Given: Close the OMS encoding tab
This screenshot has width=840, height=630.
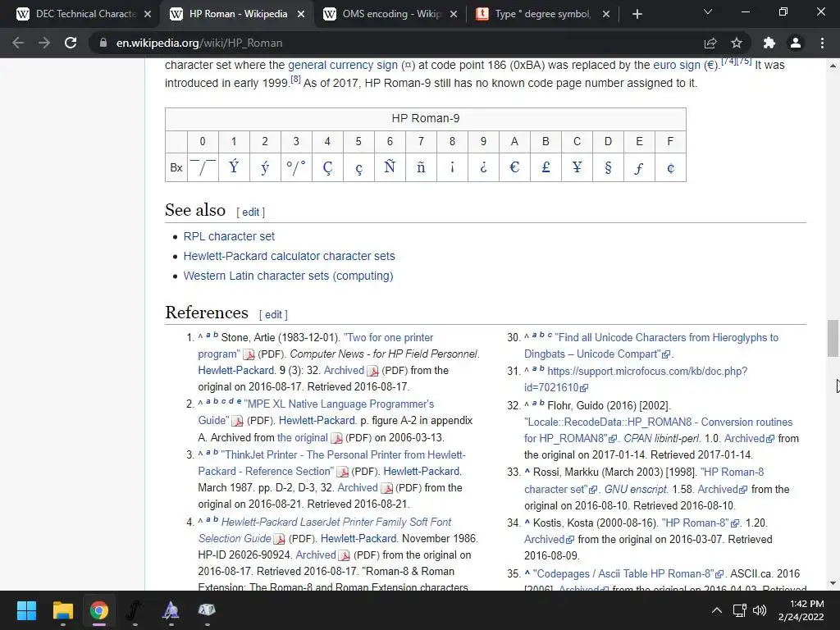Looking at the screenshot, I should tap(454, 14).
